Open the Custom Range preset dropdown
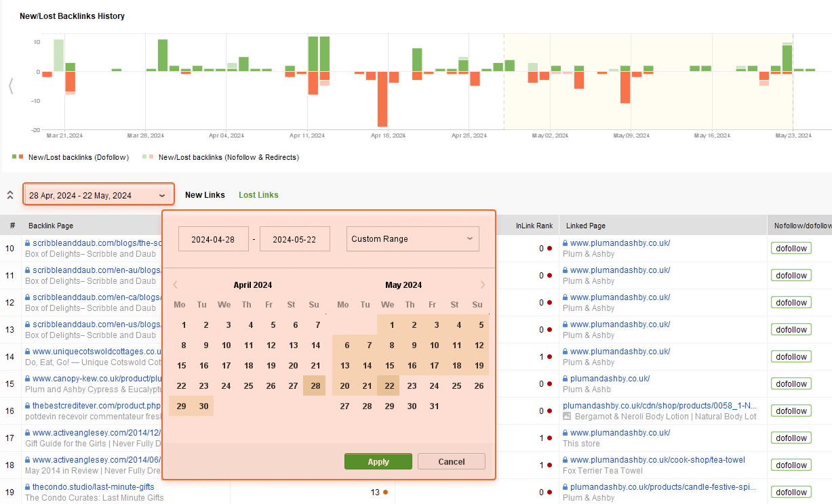Image resolution: width=832 pixels, height=504 pixels. point(413,239)
